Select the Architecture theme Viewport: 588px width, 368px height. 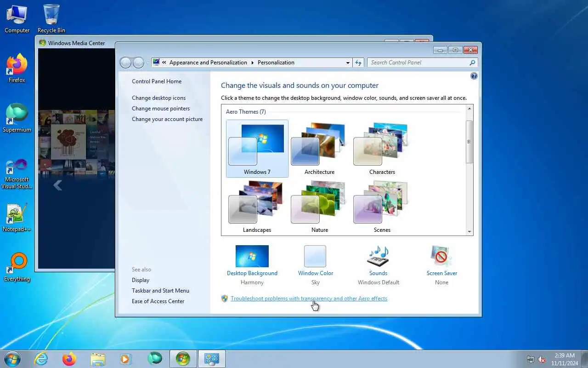319,149
